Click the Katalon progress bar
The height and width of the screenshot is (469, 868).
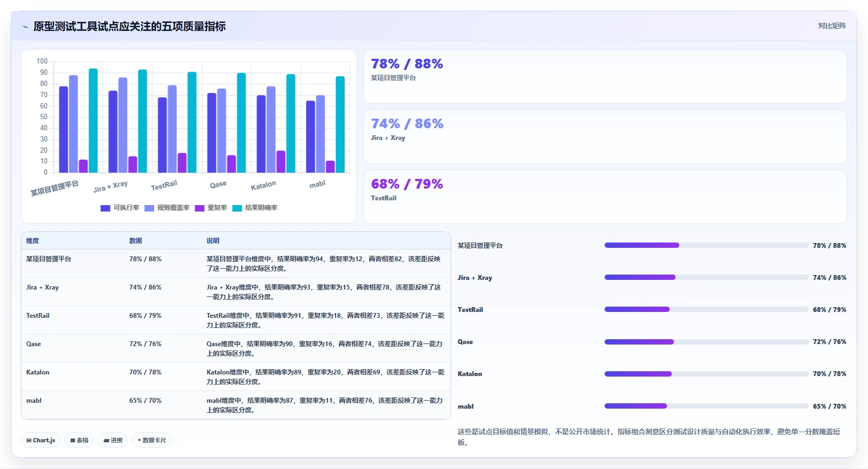coord(706,374)
